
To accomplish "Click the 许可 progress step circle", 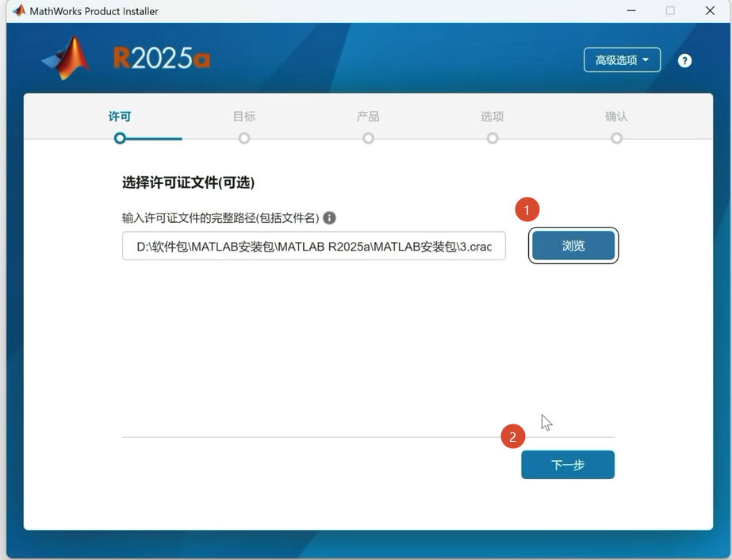I will pos(120,138).
